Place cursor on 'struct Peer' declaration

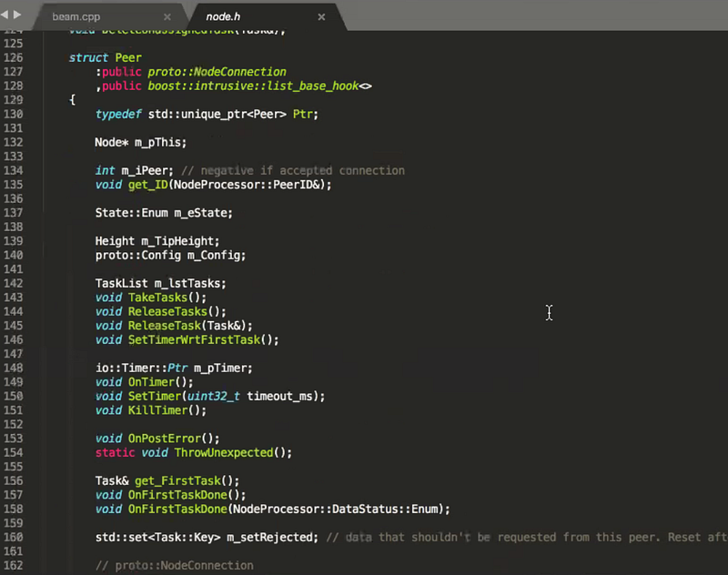click(x=106, y=57)
